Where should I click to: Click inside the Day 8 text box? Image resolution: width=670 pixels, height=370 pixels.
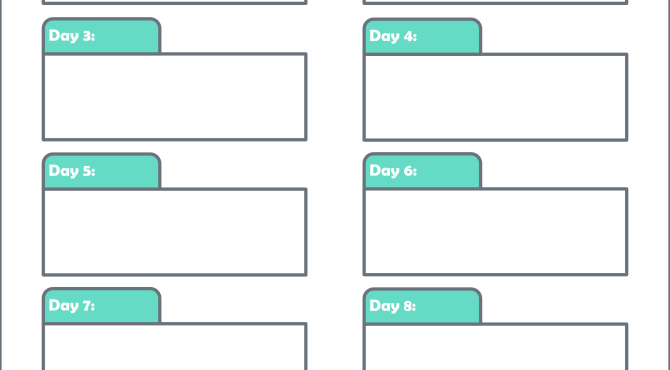coord(495,347)
